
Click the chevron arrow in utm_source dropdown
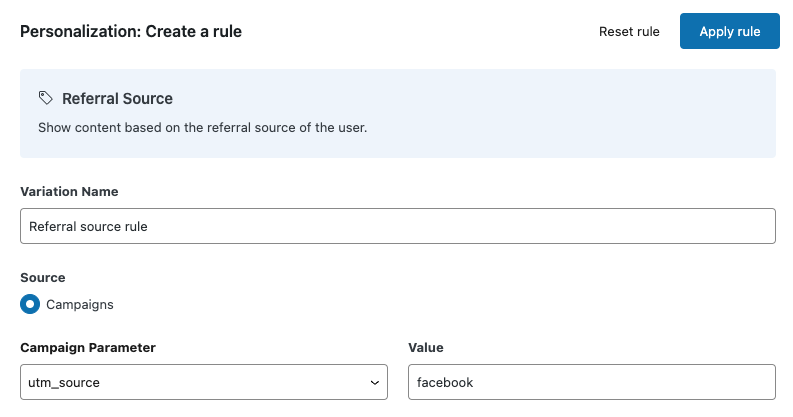[x=375, y=382]
